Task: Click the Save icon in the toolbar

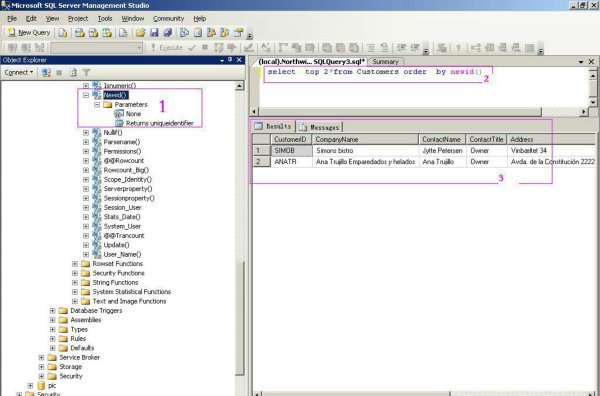Action: (154, 33)
